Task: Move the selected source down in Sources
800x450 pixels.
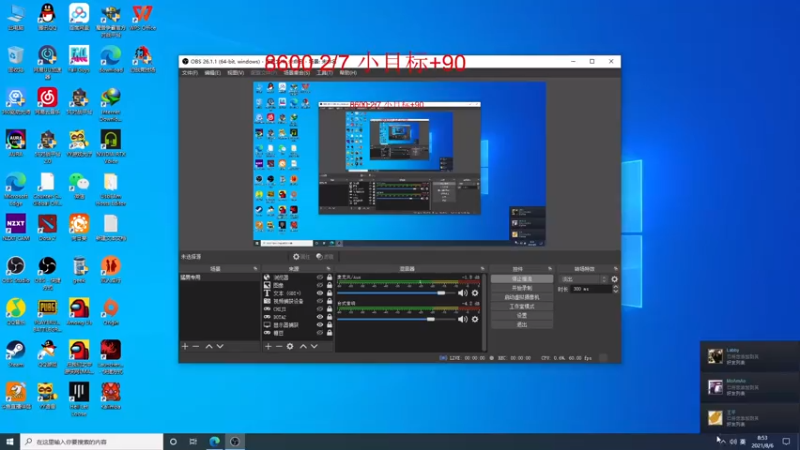Action: (314, 346)
